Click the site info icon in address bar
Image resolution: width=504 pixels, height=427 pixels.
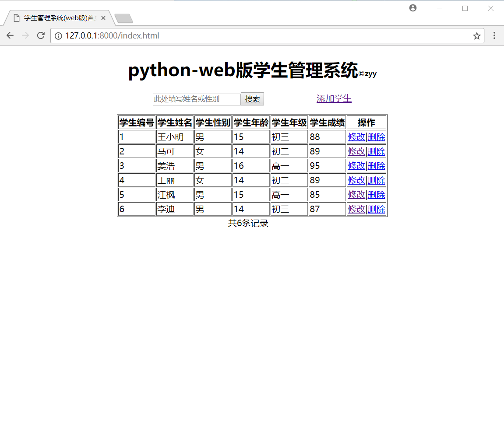(59, 36)
